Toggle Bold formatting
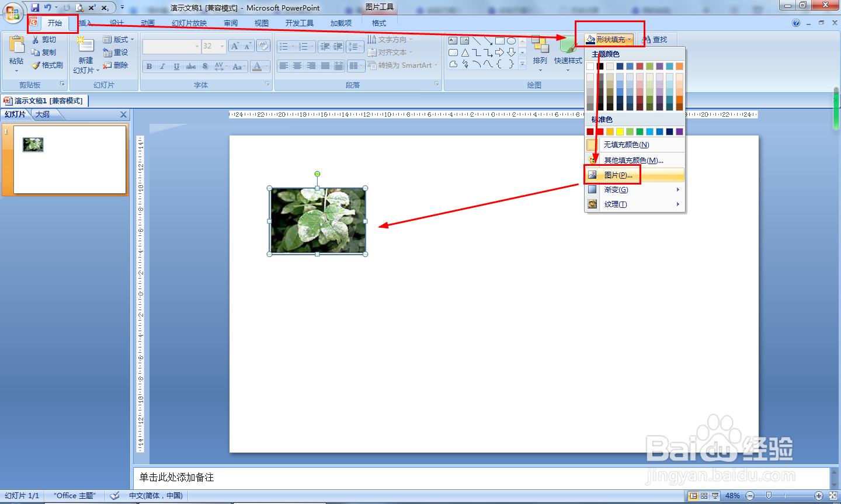This screenshot has height=504, width=841. [x=150, y=67]
